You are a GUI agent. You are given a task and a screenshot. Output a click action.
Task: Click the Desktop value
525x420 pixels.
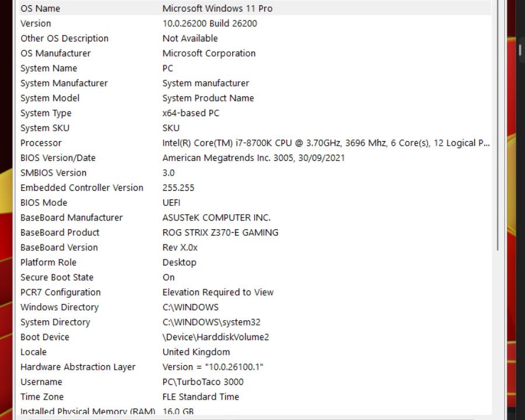(x=179, y=262)
